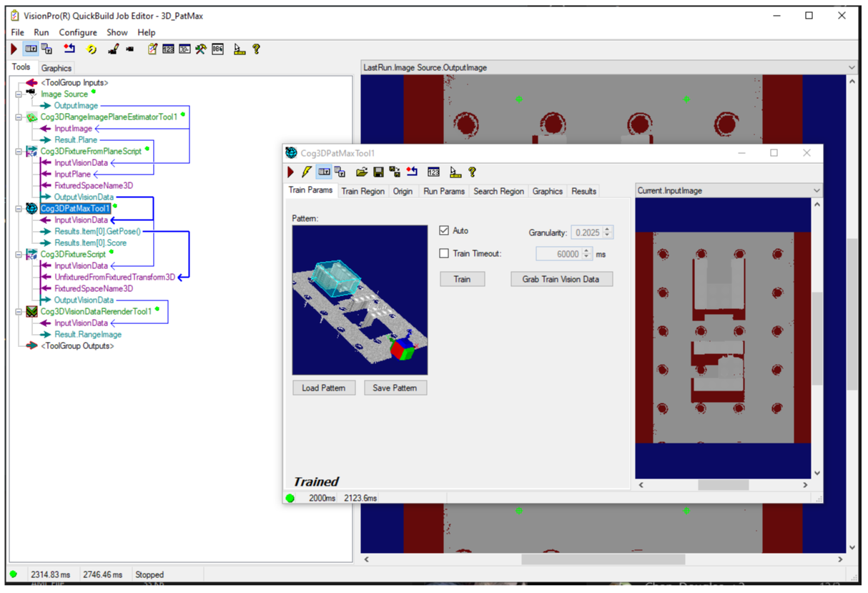
Task: Switch to the Search Region tab
Action: pos(498,191)
